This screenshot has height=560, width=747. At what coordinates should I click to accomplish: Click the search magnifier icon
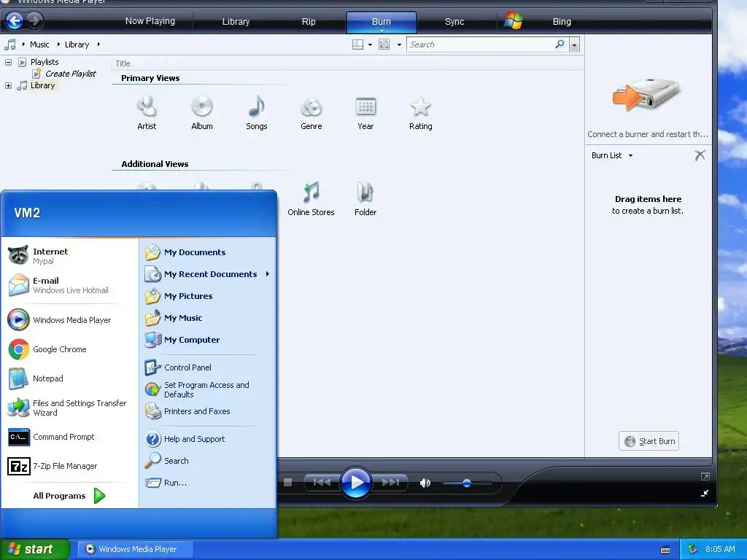(x=560, y=44)
